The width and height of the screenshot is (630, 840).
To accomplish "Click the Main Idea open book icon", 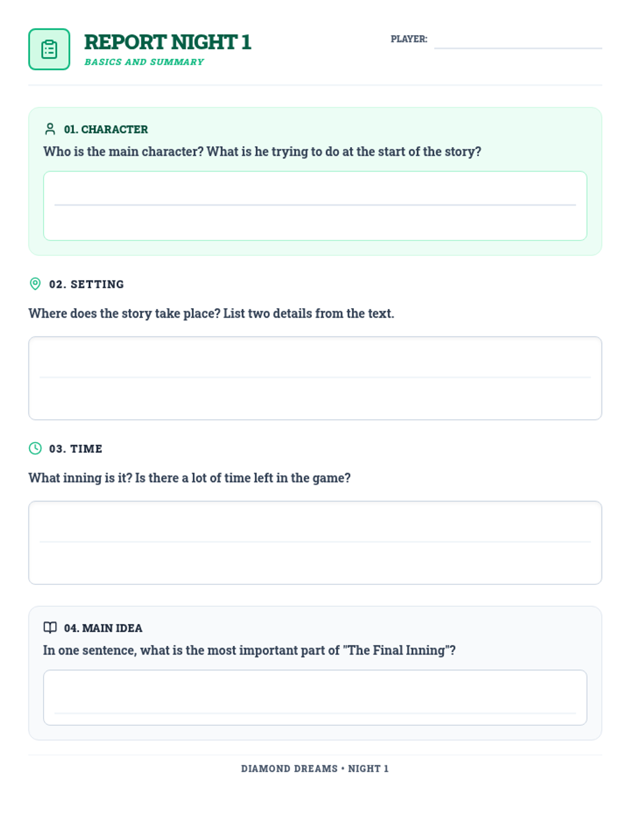I will pyautogui.click(x=50, y=628).
